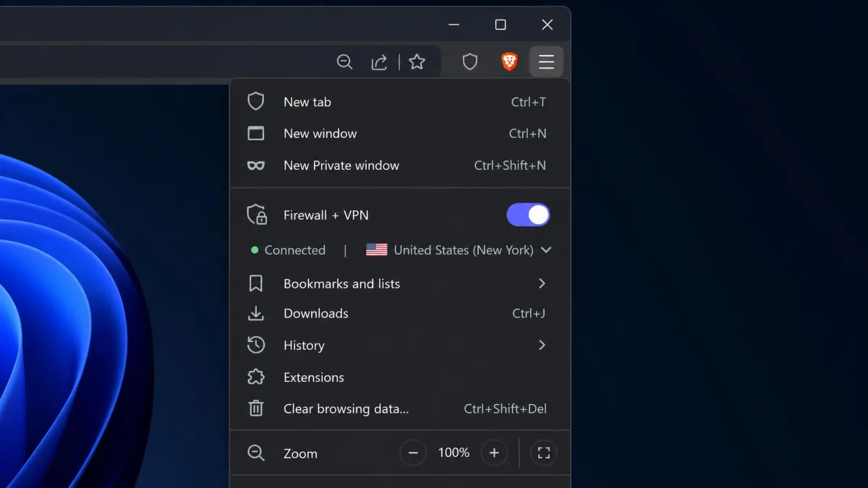
Task: Click the Connected VPN status text
Action: [295, 250]
